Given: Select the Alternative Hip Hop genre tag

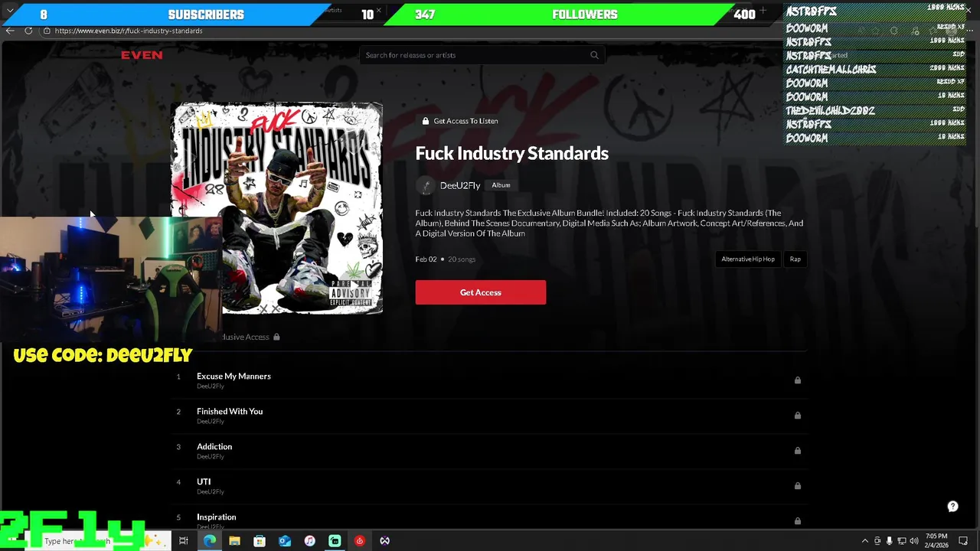Looking at the screenshot, I should [748, 259].
